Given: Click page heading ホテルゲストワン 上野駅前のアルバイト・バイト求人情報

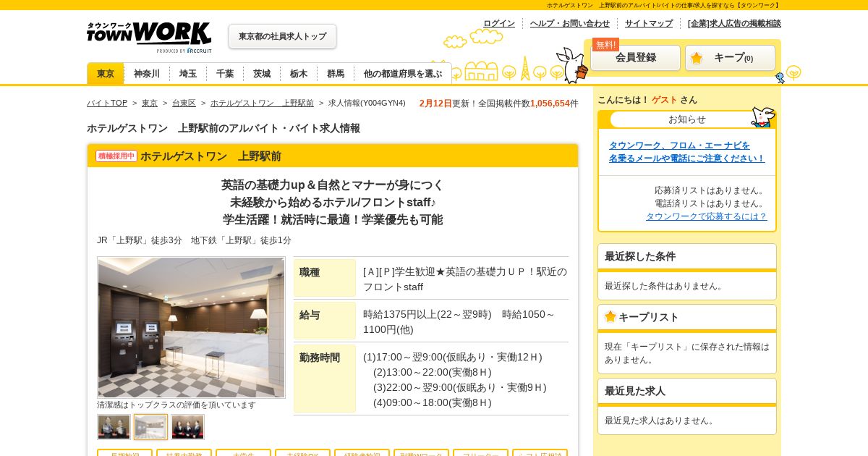Looking at the screenshot, I should 224,128.
